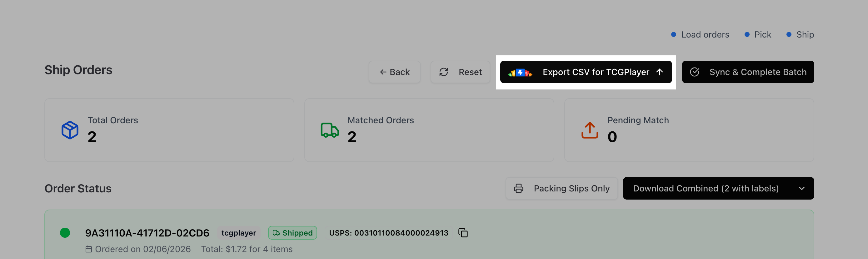Go back with the Back button
Screen dimensions: 868x259
(x=394, y=72)
